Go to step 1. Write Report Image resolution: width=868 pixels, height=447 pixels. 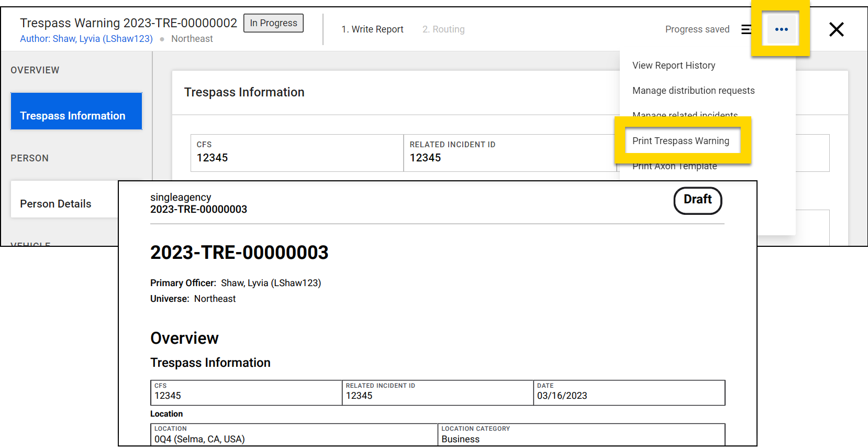coord(372,29)
